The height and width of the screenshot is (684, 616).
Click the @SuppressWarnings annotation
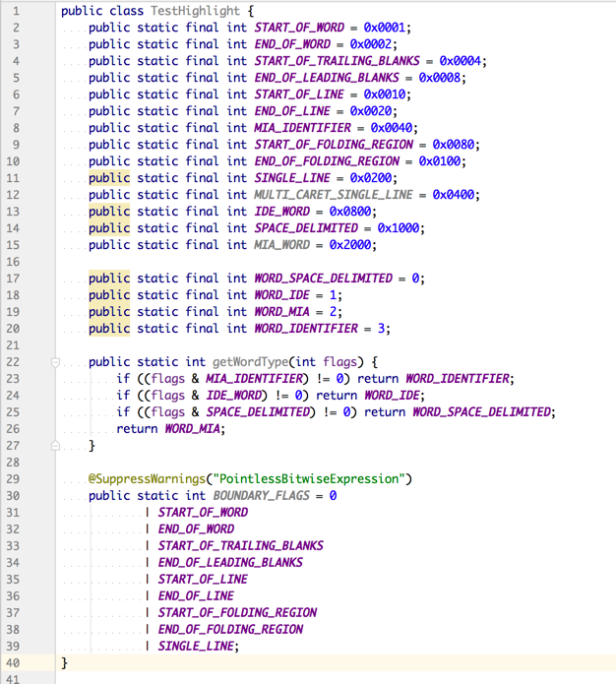coord(147,479)
